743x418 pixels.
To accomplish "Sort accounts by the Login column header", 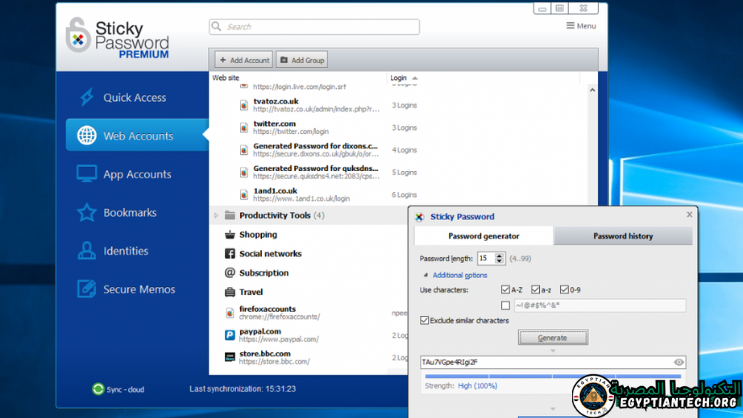I will tap(399, 77).
